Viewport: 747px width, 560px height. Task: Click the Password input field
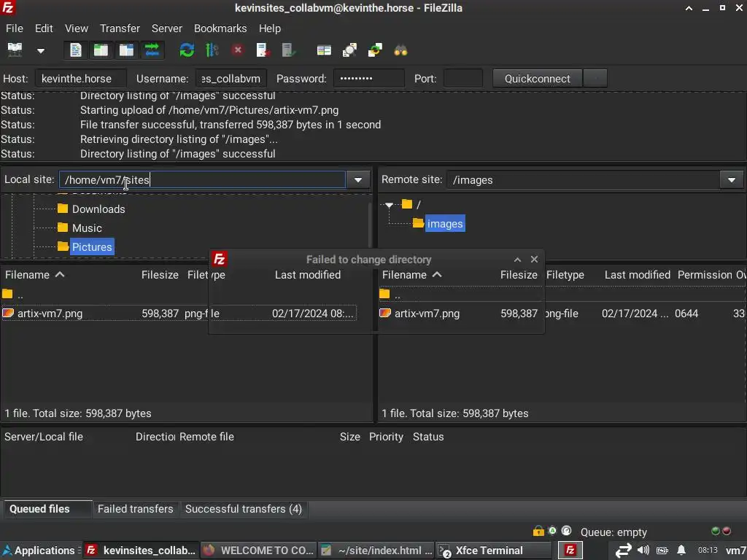coord(368,79)
